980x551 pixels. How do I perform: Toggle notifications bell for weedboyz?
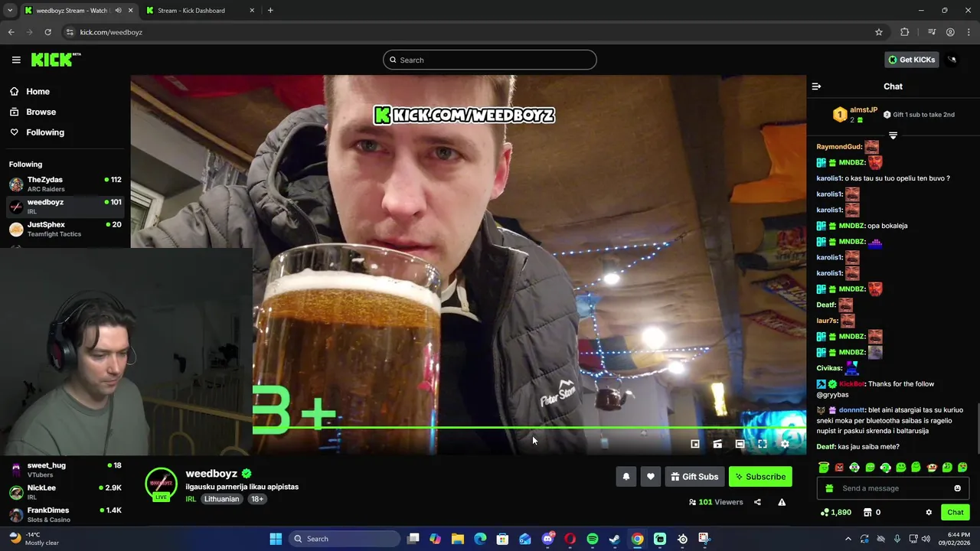tap(626, 477)
